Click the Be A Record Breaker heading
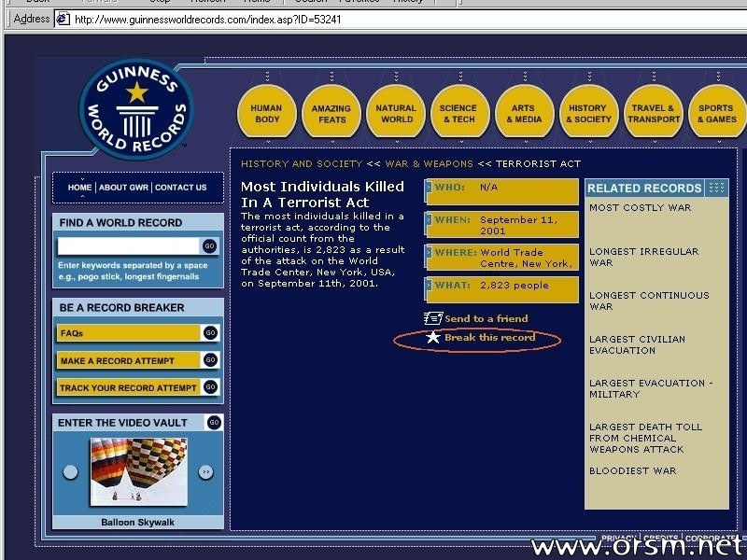Viewport: 747px width, 560px height. tap(121, 308)
